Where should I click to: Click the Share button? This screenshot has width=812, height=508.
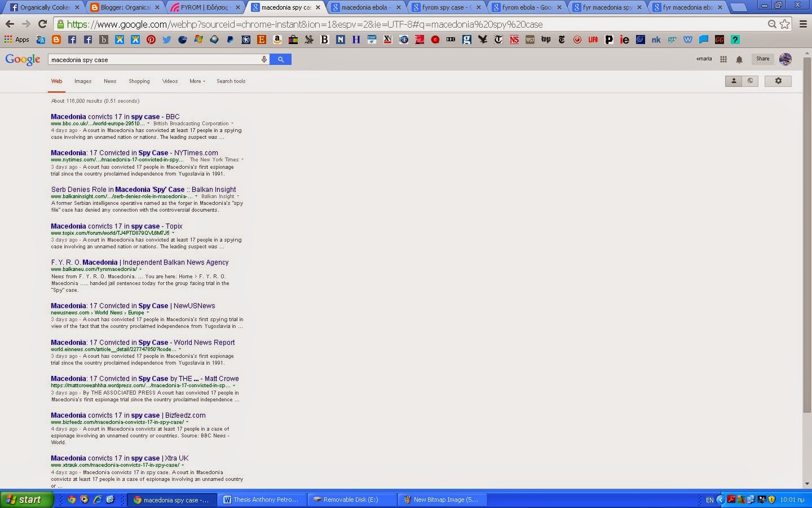762,59
